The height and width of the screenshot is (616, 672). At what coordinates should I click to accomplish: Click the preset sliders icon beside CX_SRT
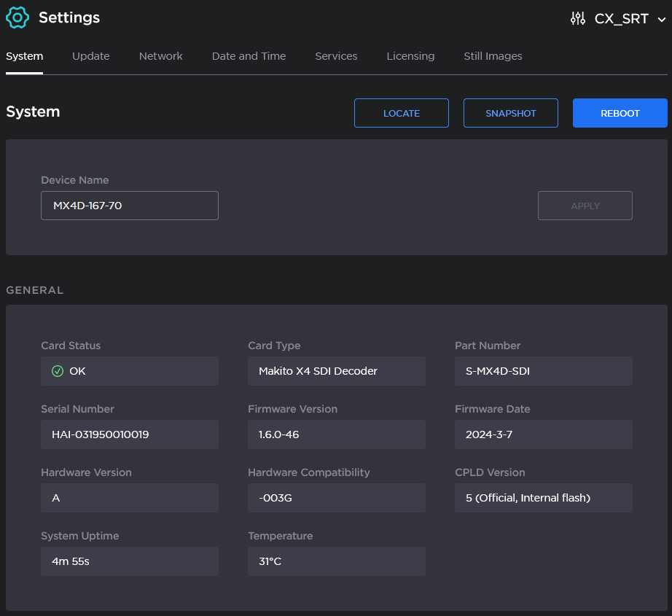578,19
